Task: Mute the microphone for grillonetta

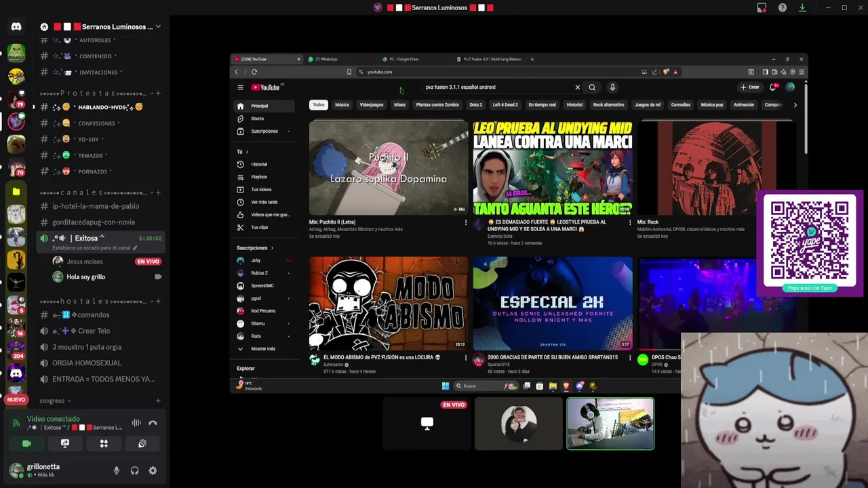Action: pyautogui.click(x=117, y=470)
